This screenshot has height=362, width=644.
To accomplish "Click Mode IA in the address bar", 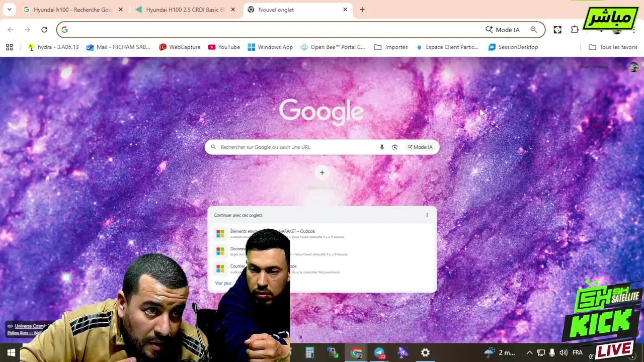I will [503, 30].
